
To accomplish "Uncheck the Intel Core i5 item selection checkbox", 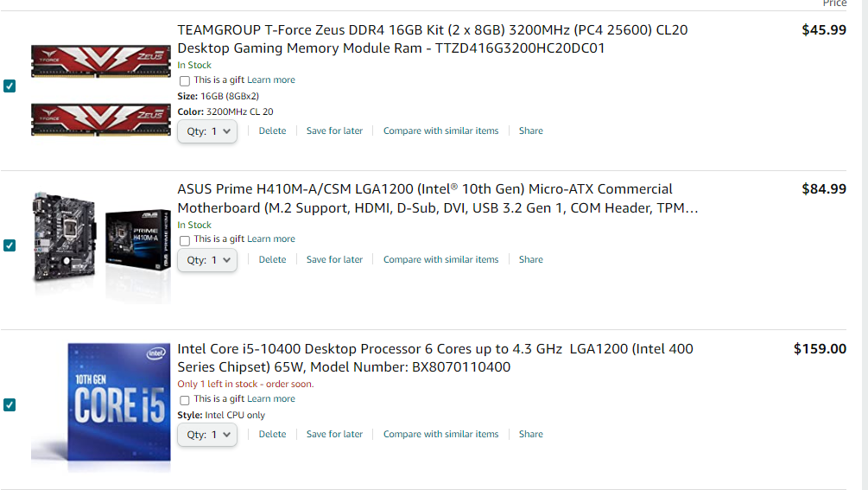I will pos(10,404).
